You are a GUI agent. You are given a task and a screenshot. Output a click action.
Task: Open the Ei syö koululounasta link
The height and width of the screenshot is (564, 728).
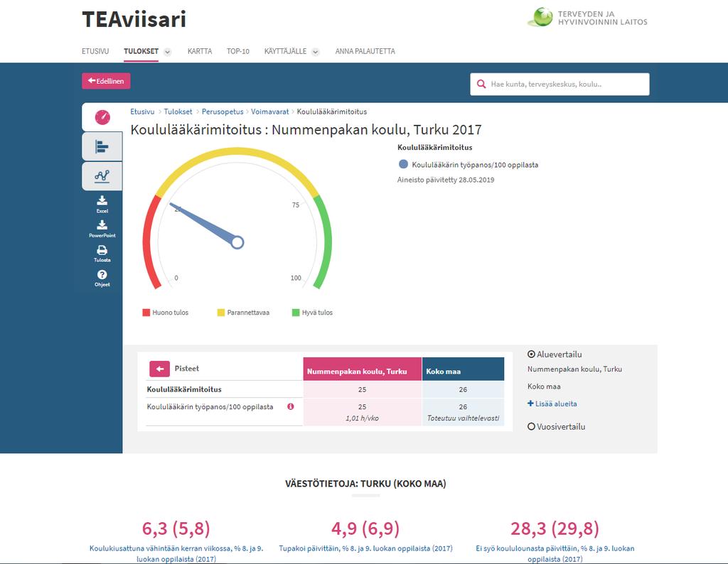coord(555,553)
